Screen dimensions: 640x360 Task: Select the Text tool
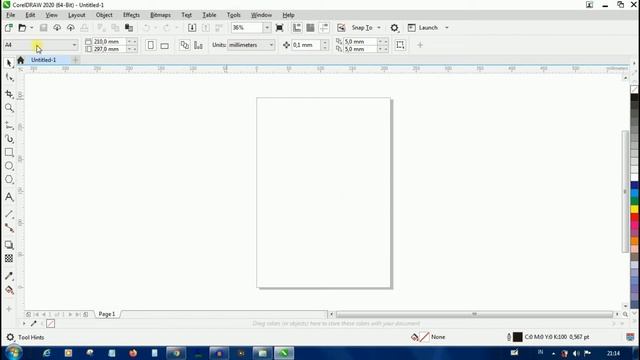coord(9,197)
